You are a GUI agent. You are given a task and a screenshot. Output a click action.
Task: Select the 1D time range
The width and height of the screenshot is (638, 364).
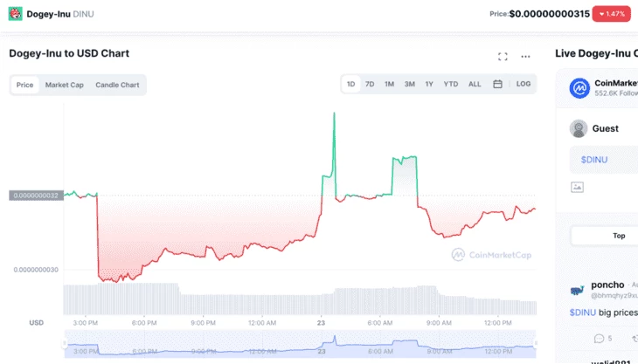pos(350,84)
